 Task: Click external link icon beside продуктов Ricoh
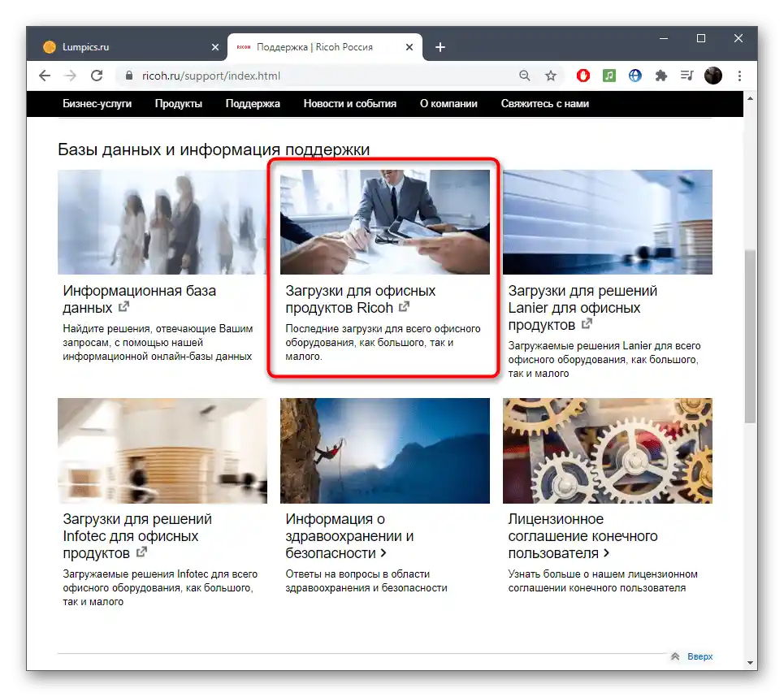click(404, 306)
